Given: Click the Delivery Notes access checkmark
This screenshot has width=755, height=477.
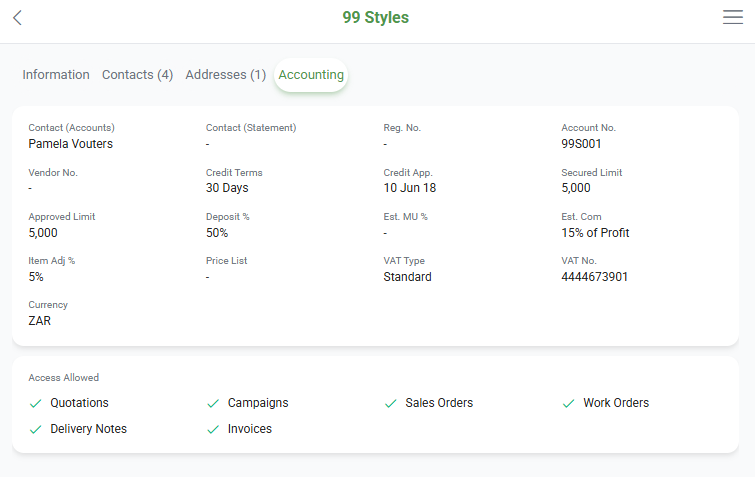Looking at the screenshot, I should coord(36,429).
